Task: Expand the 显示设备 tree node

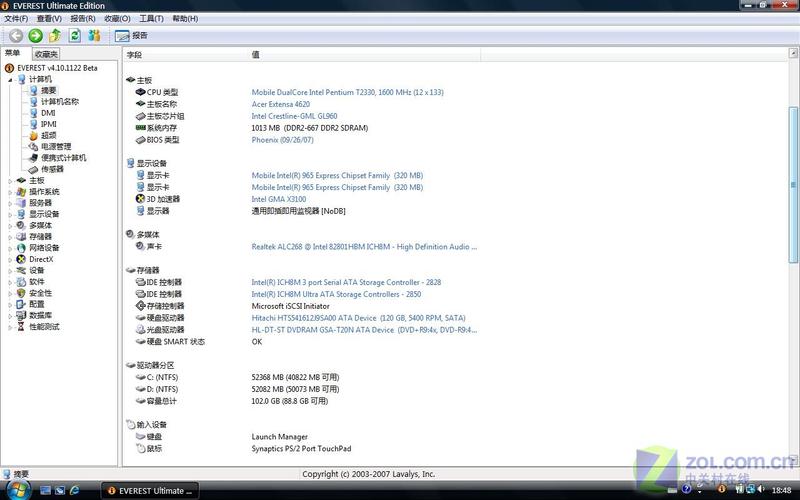Action: pos(10,214)
